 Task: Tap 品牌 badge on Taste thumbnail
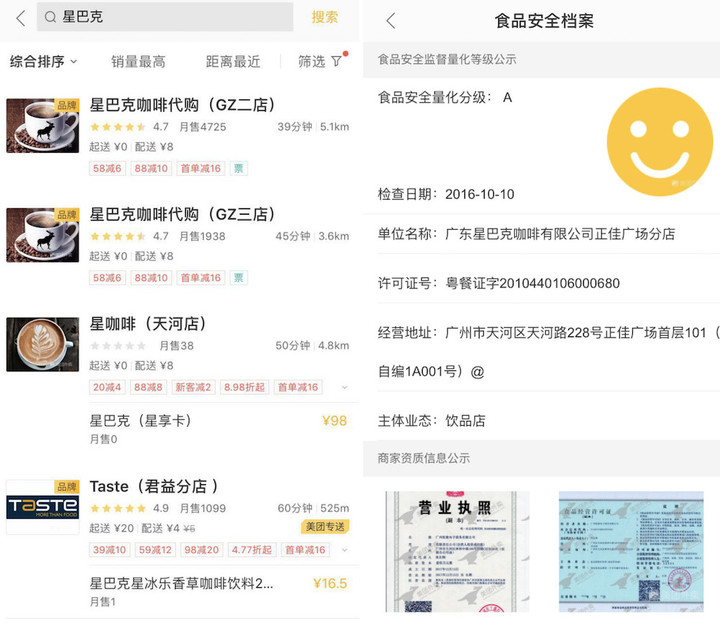point(67,486)
